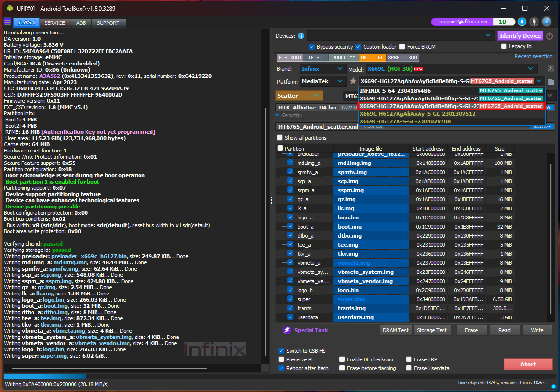Uncheck the boot_a partition checkbox
Viewport: 560px width, 392px height.
(291, 227)
